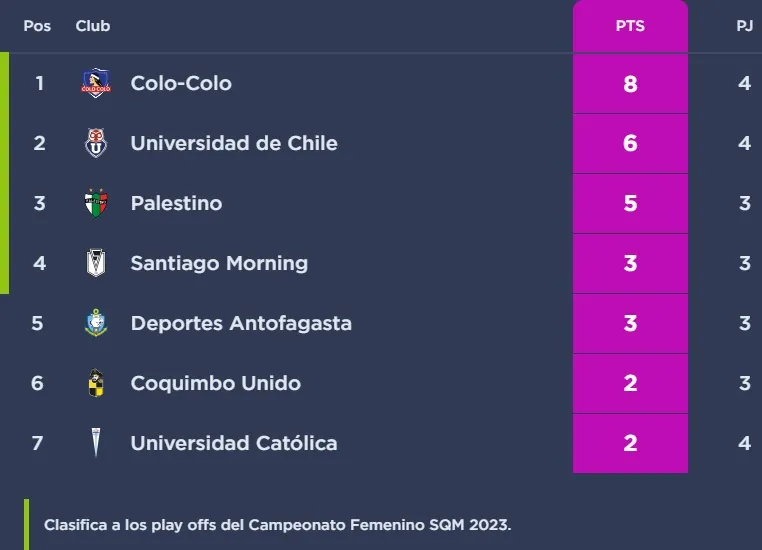Click Colo-Colo's 8 points cell
Viewport: 762px width, 550px height.
pos(630,84)
